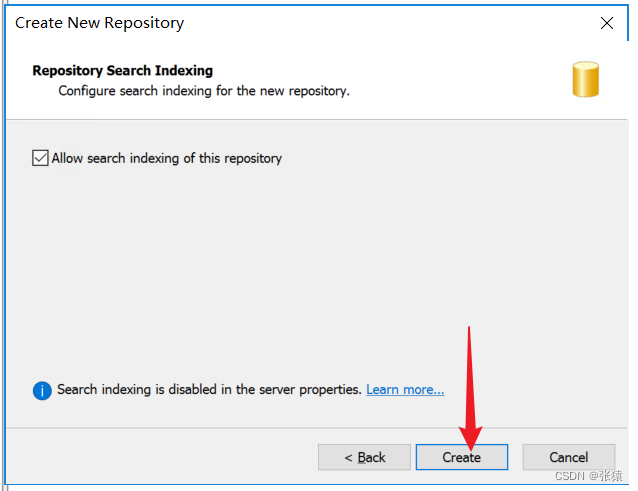
Task: Click the 'Allow search indexing of this repository' label
Action: [166, 158]
